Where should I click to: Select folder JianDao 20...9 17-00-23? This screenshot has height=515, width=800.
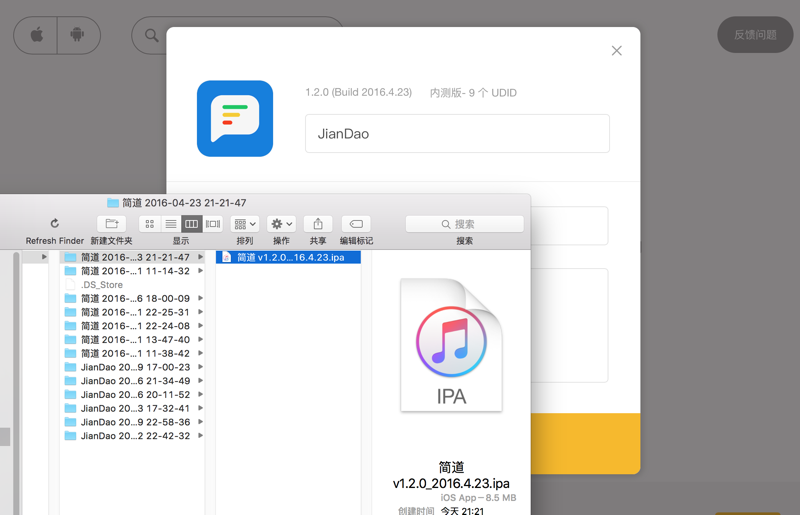132,367
